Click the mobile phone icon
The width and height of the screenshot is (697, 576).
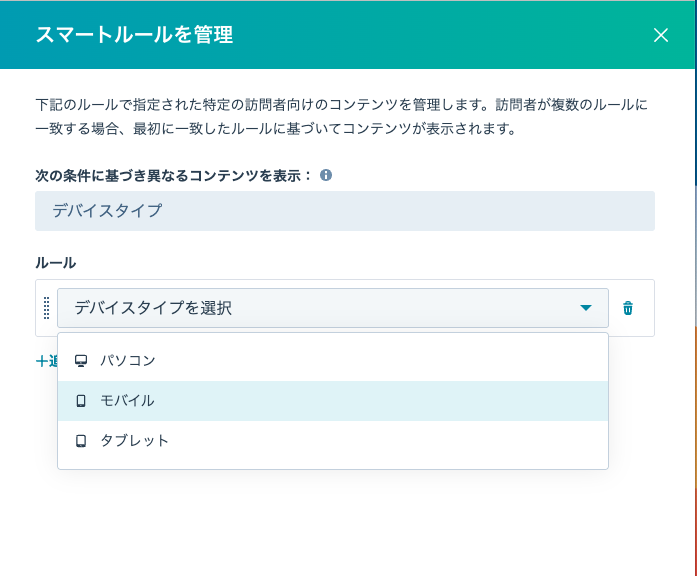[81, 400]
